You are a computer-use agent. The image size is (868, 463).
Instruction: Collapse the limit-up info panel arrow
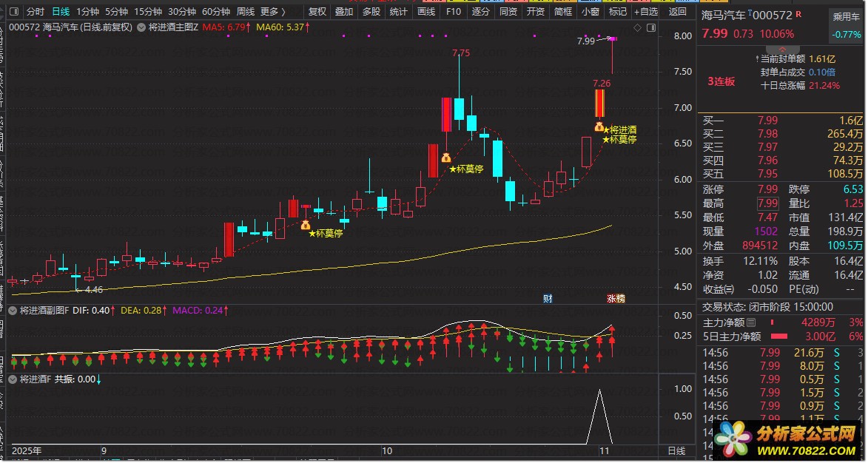pos(782,50)
